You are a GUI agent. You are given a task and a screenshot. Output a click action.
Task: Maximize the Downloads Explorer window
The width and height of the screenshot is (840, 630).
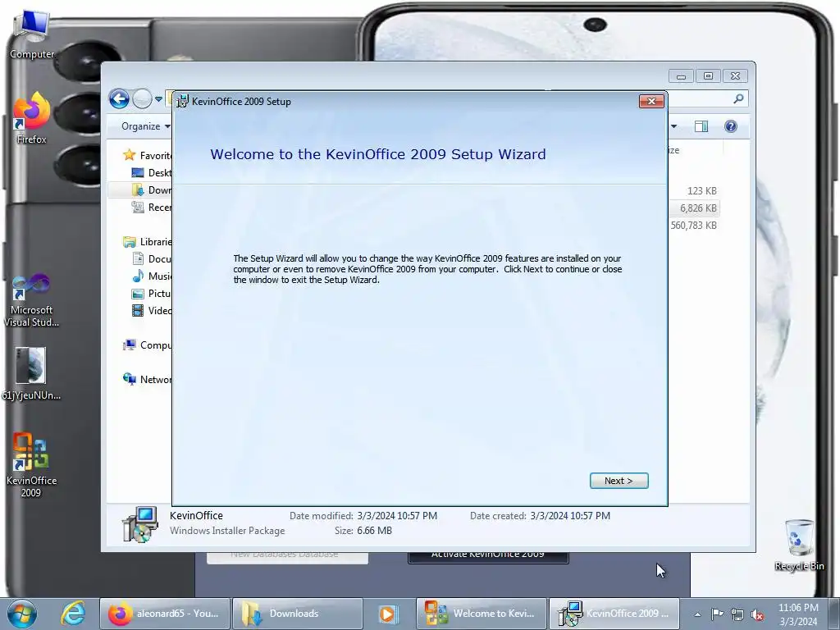tap(708, 76)
